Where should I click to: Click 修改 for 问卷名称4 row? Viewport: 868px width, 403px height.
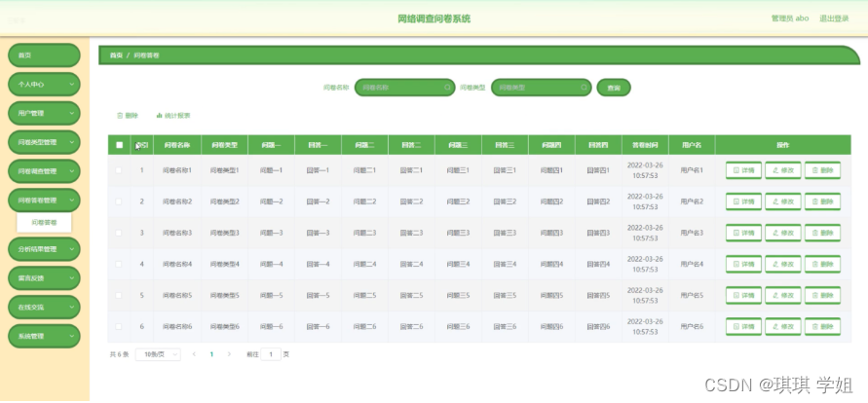click(x=782, y=264)
